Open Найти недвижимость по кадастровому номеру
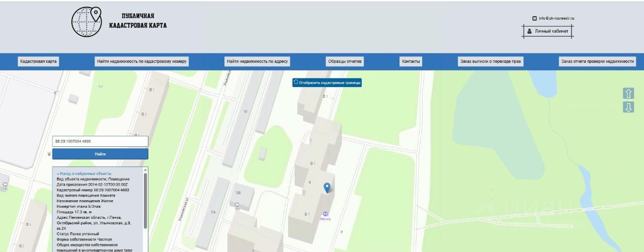The height and width of the screenshot is (252, 644). tap(141, 61)
